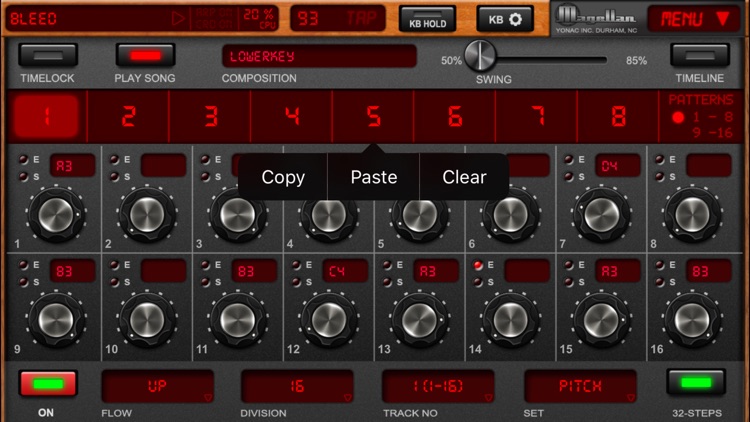Image resolution: width=750 pixels, height=422 pixels.
Task: Select pattern 1
Action: coord(46,116)
